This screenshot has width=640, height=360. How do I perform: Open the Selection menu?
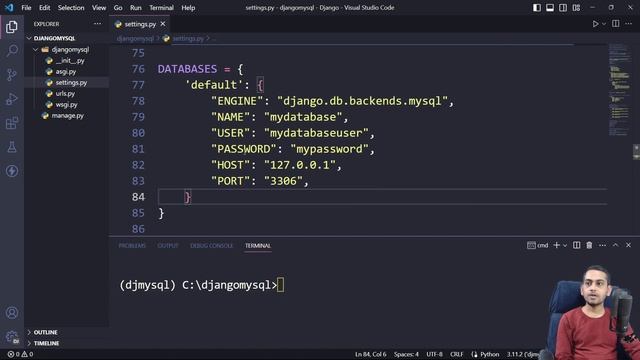pyautogui.click(x=71, y=8)
